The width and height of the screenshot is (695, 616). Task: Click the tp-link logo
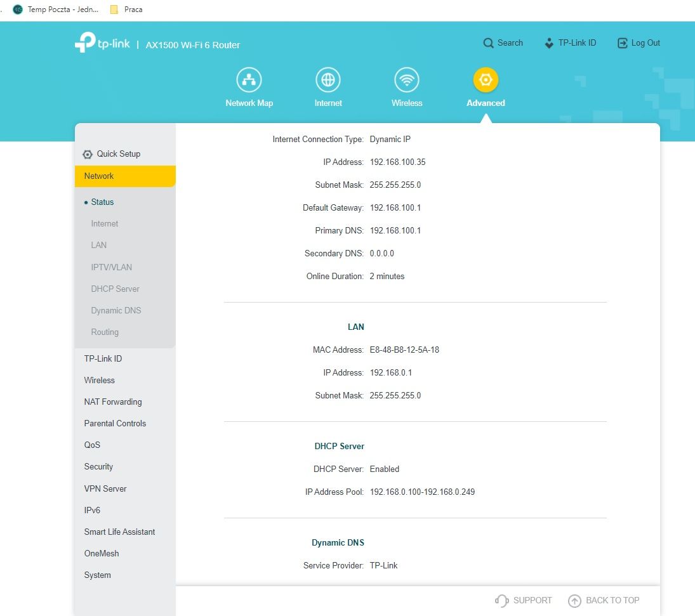pyautogui.click(x=102, y=43)
